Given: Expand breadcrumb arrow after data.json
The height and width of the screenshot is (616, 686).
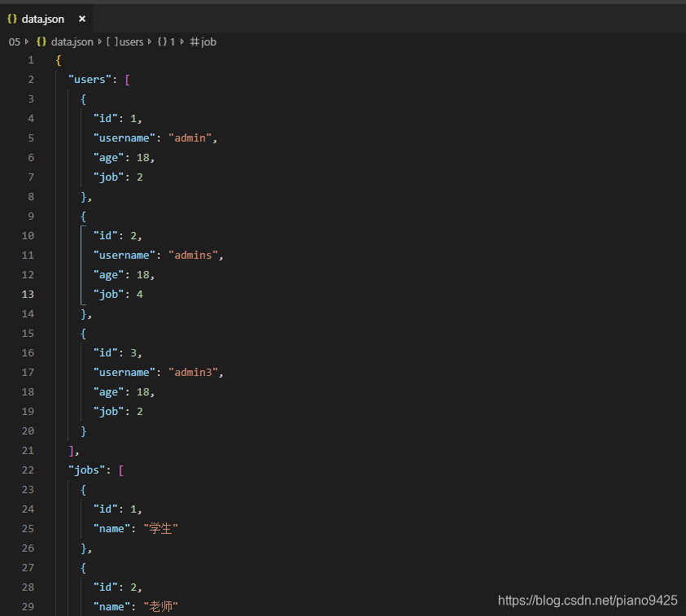Looking at the screenshot, I should click(x=100, y=42).
